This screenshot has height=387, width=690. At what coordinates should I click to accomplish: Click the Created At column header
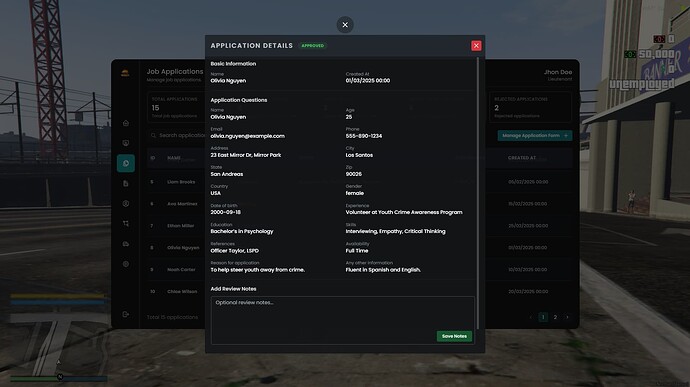(x=522, y=158)
